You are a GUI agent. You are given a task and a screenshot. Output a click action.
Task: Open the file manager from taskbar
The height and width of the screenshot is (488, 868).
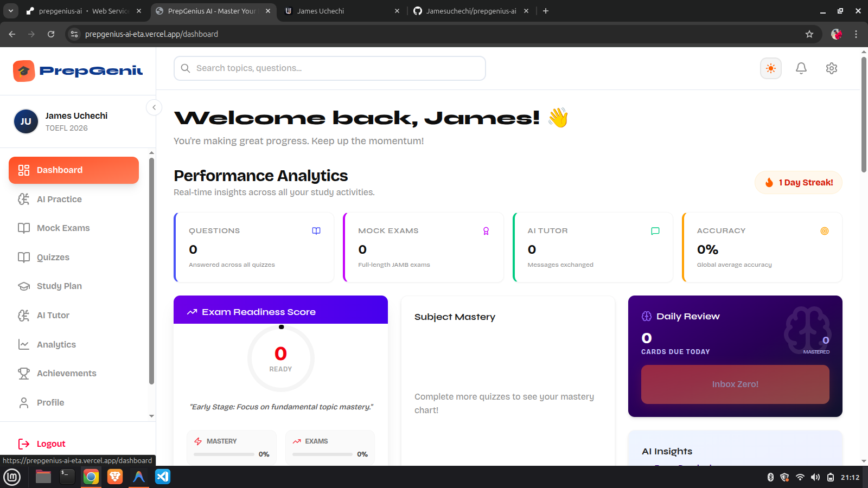click(43, 477)
